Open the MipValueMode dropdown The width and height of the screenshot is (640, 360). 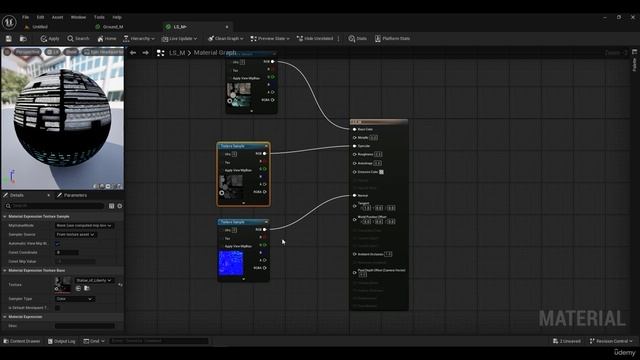(84, 225)
